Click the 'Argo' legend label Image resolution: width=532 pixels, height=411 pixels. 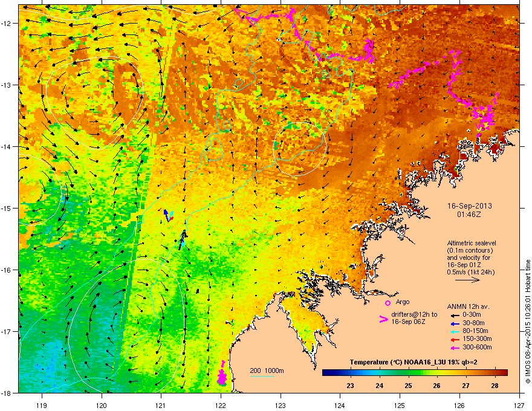coord(403,302)
